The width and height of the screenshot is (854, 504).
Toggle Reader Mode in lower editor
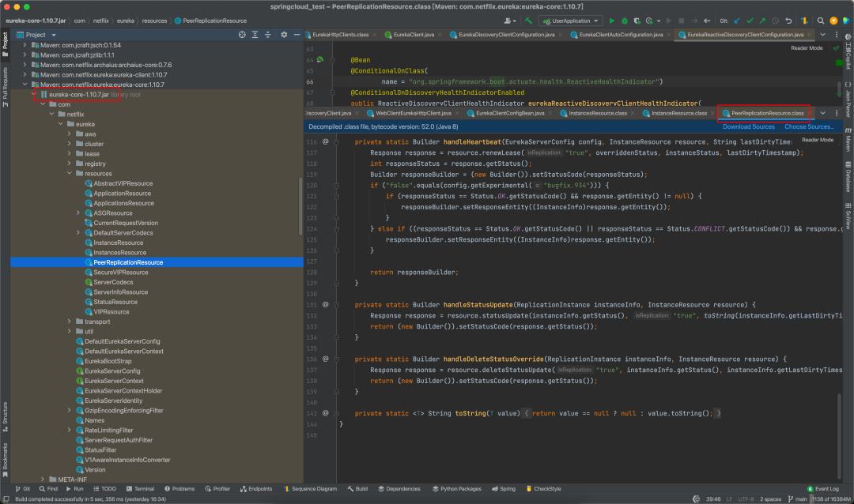(818, 140)
